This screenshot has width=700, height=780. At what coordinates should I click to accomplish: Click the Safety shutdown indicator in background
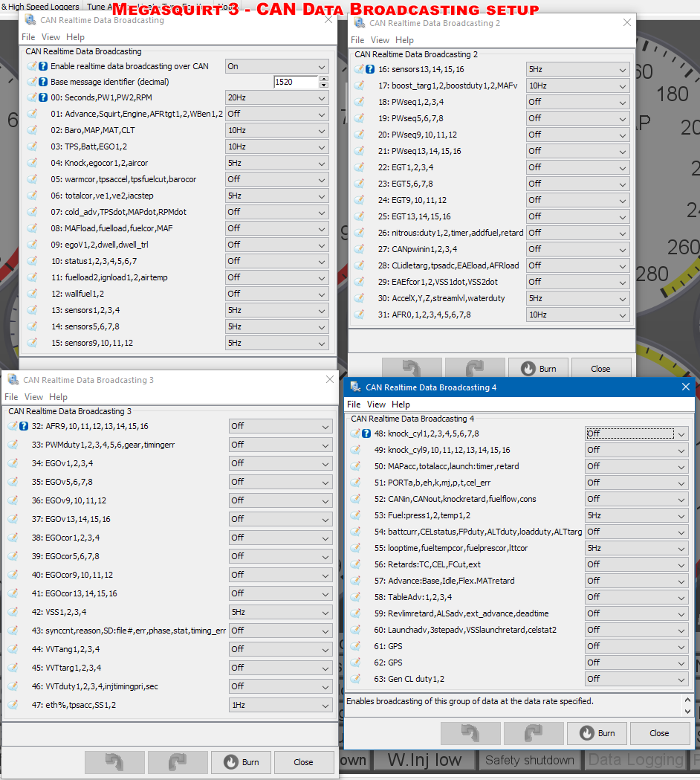coord(530,760)
